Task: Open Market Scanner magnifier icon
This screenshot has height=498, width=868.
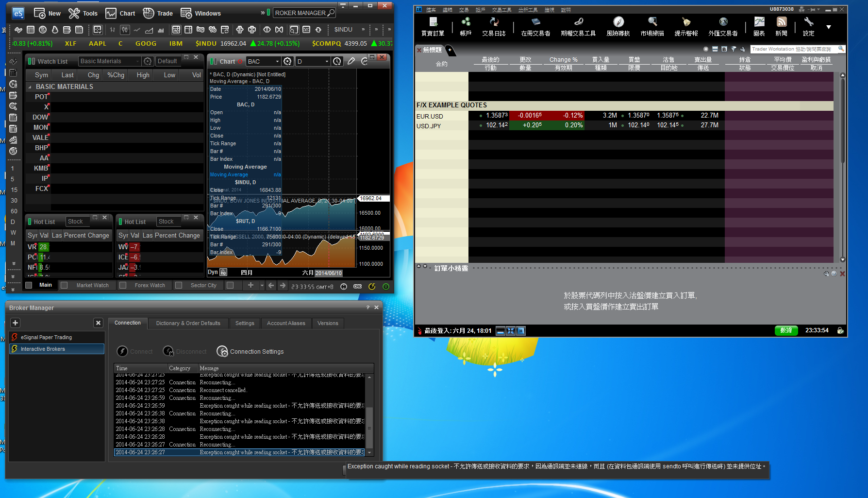Action: click(x=652, y=26)
